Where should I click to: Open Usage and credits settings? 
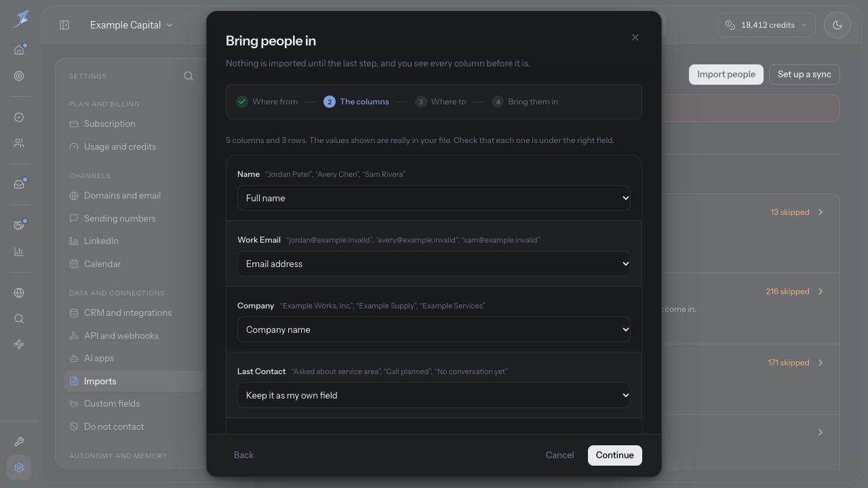coord(134,146)
